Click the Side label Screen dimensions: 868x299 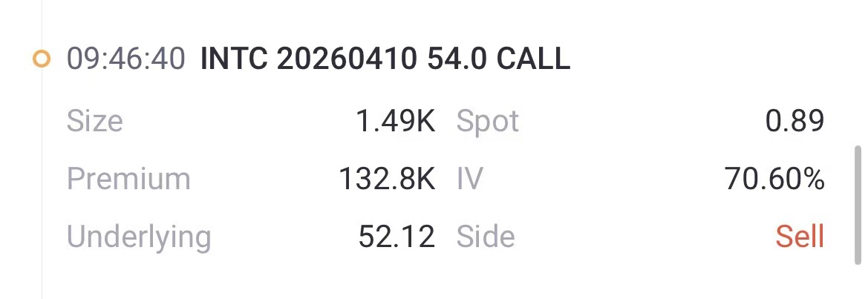[x=486, y=237]
